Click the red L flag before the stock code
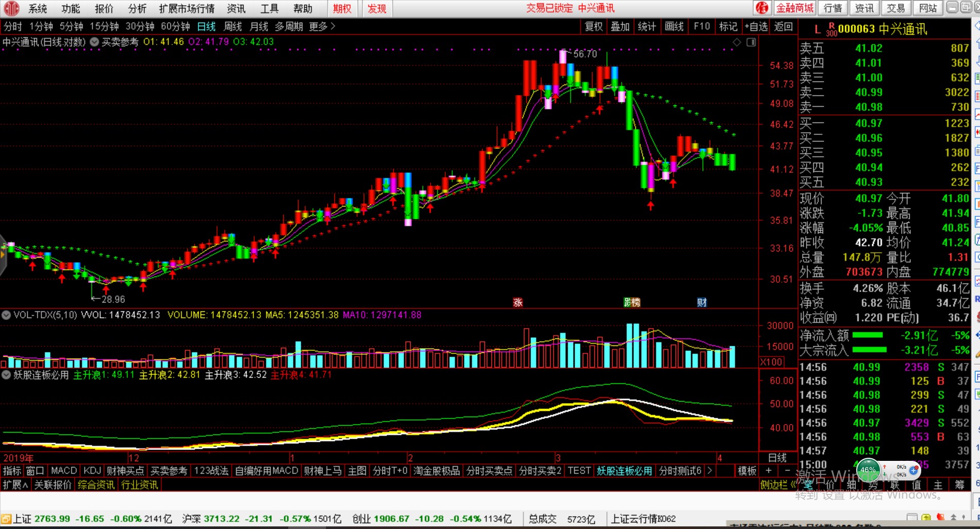Screen dimensions: 980x529 click(x=818, y=30)
